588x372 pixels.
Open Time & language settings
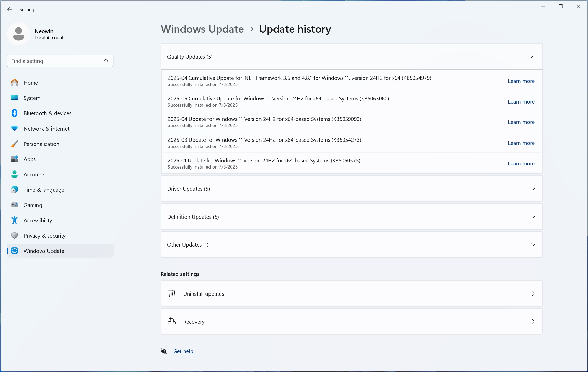(44, 190)
